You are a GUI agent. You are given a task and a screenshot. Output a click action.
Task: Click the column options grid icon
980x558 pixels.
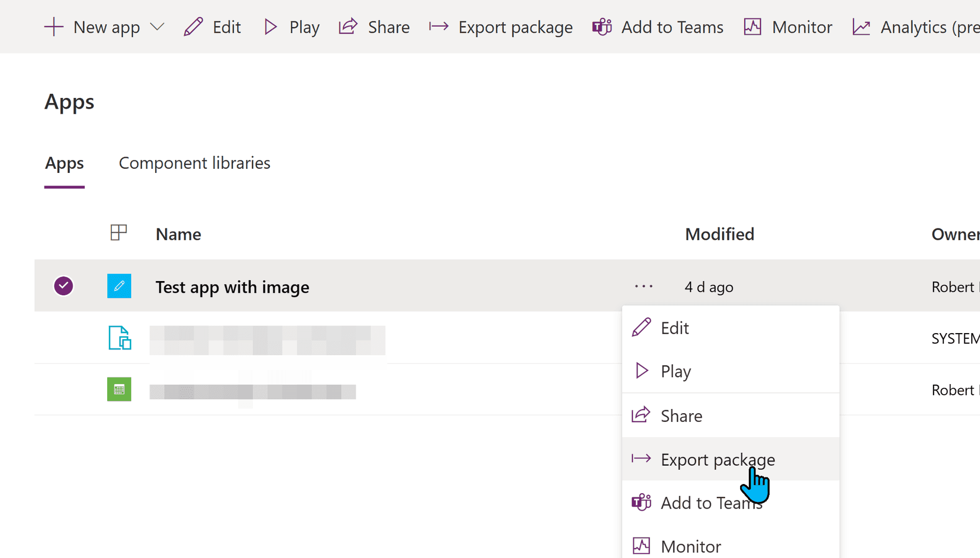(x=118, y=233)
